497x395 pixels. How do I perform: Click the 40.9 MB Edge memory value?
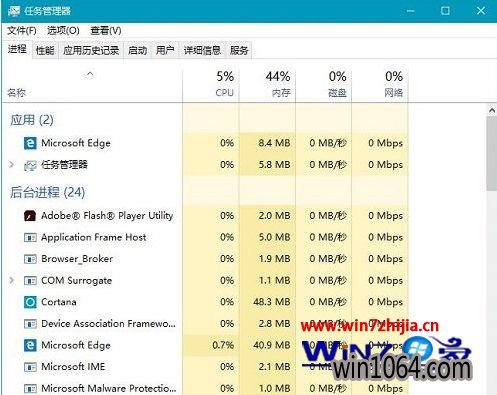[272, 345]
